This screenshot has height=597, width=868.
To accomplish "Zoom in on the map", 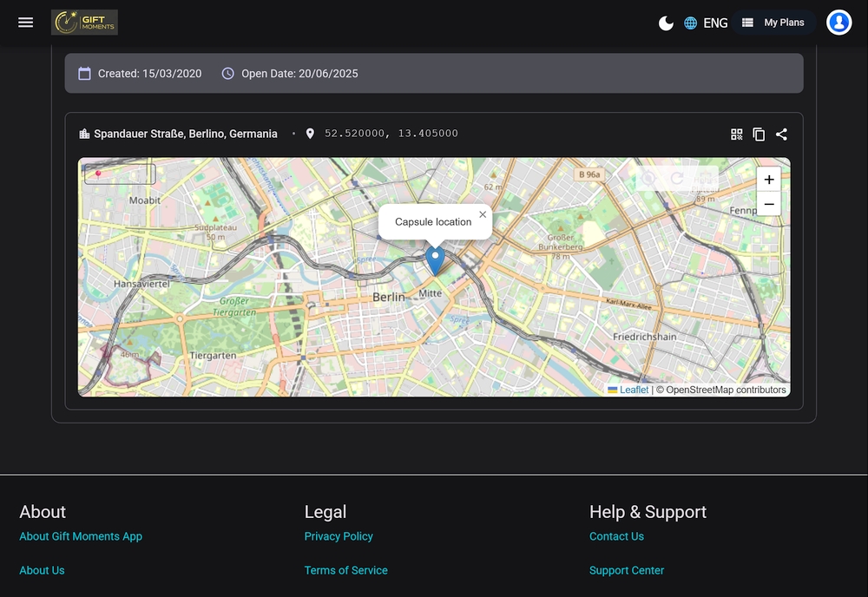I will pos(768,180).
